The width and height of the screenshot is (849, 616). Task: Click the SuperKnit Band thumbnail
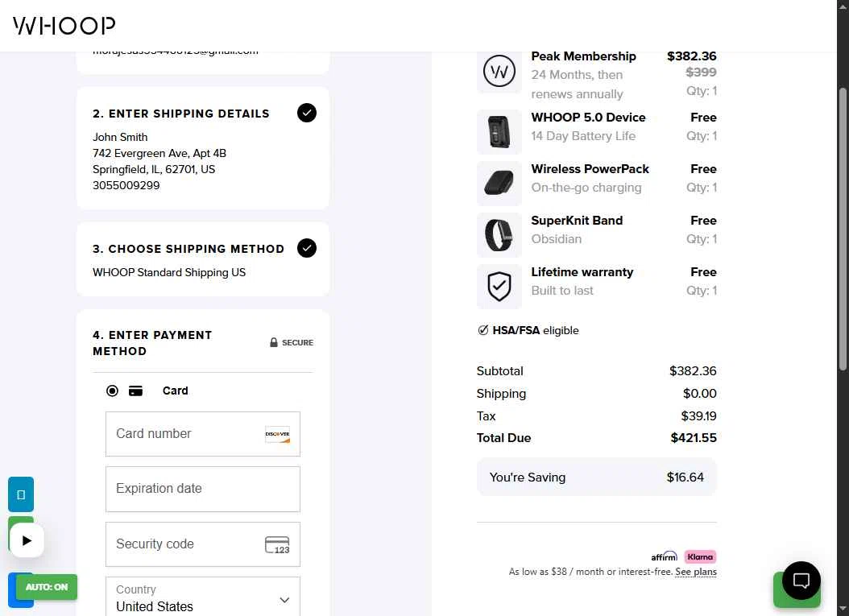499,234
